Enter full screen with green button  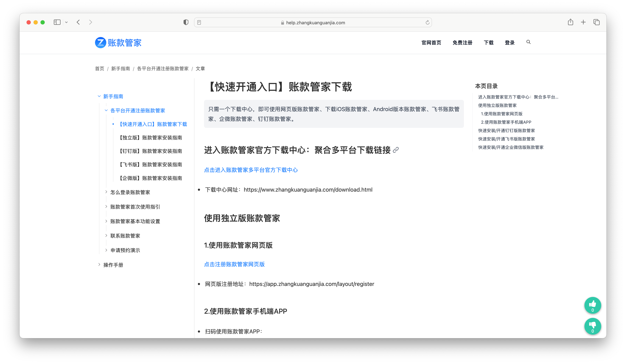pyautogui.click(x=42, y=22)
